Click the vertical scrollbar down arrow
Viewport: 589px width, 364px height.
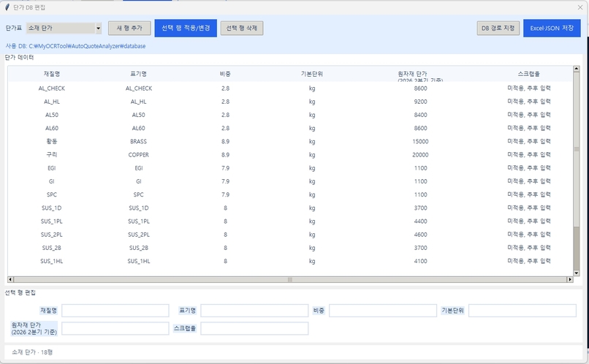click(x=577, y=273)
